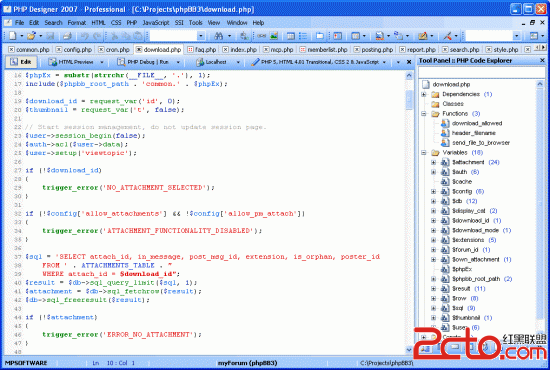This screenshot has width=550, height=370.
Task: Select send_file_to_browser in code explorer
Action: (x=481, y=143)
